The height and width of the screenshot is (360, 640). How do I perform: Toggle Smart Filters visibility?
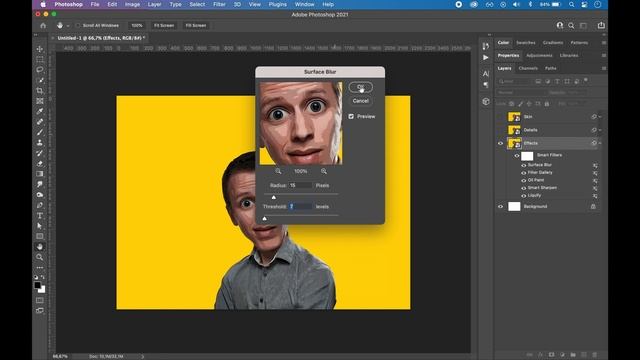coord(517,156)
